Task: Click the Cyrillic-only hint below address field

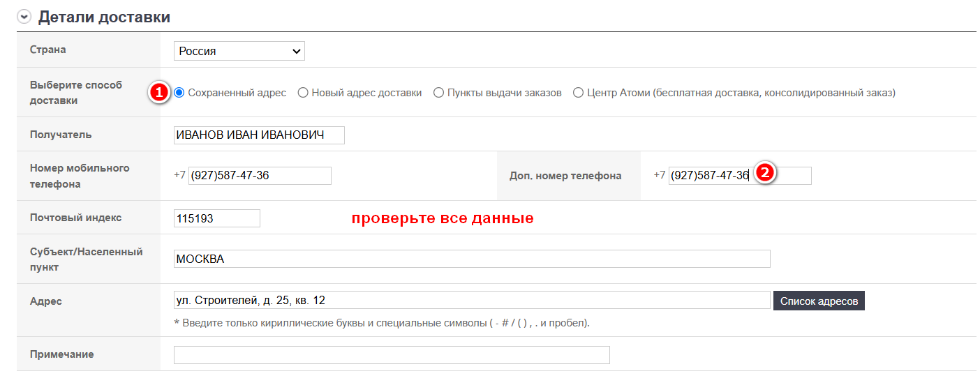Action: (382, 323)
